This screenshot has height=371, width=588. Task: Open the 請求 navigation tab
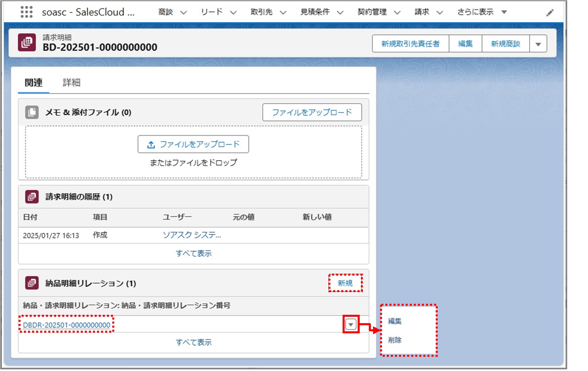click(x=422, y=12)
